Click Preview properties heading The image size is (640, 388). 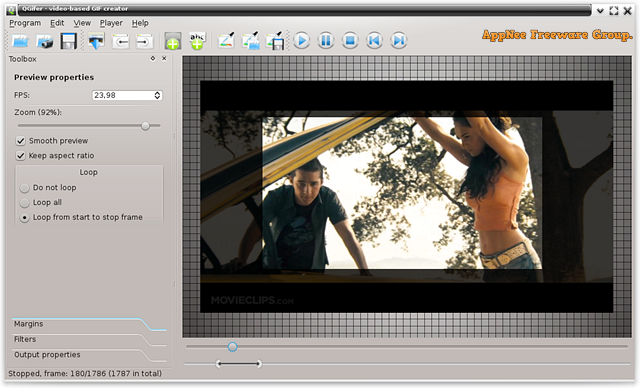54,77
